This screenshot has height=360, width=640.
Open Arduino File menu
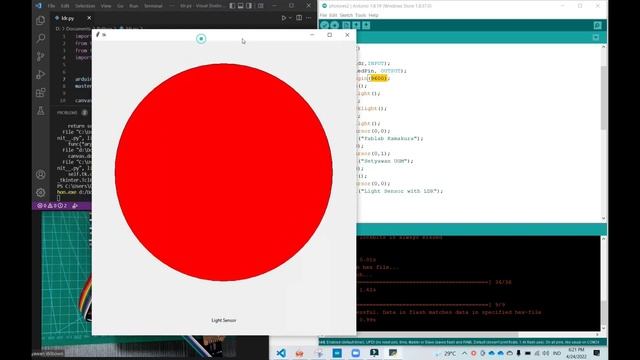323,15
